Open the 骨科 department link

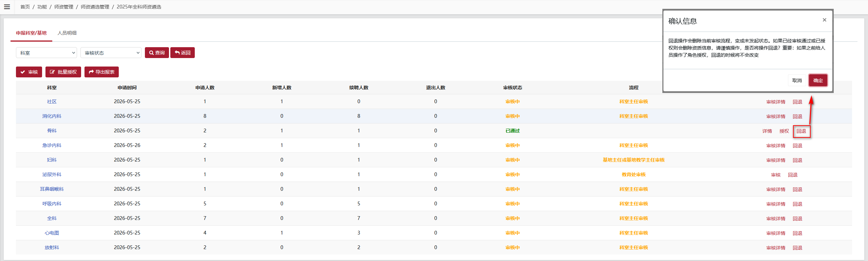[52, 131]
